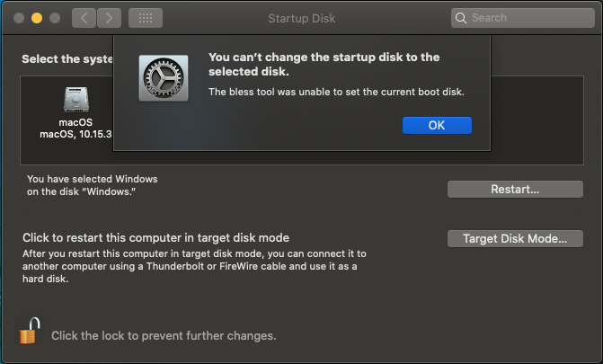Select the macOS startup disk icon

(x=76, y=101)
